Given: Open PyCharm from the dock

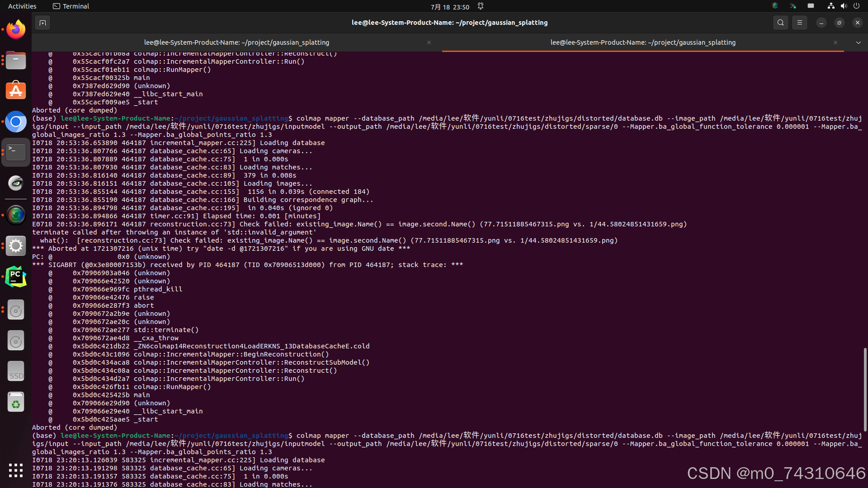Looking at the screenshot, I should click(16, 277).
